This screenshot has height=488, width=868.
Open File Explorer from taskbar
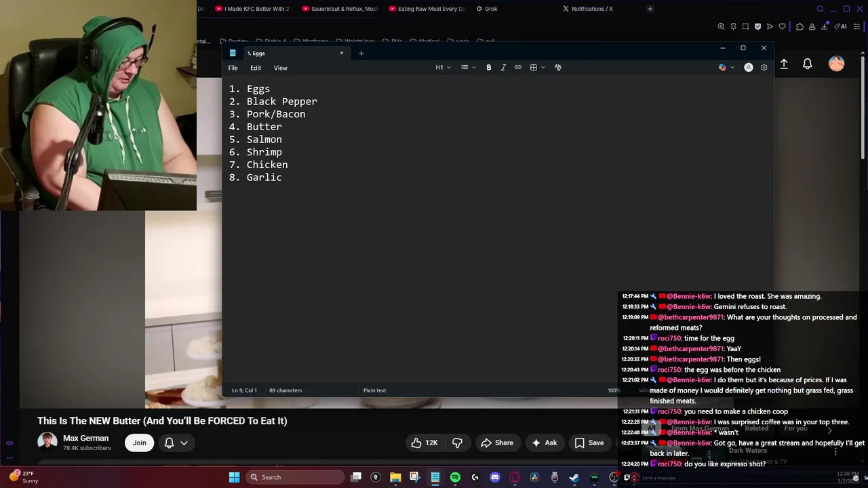pyautogui.click(x=395, y=477)
